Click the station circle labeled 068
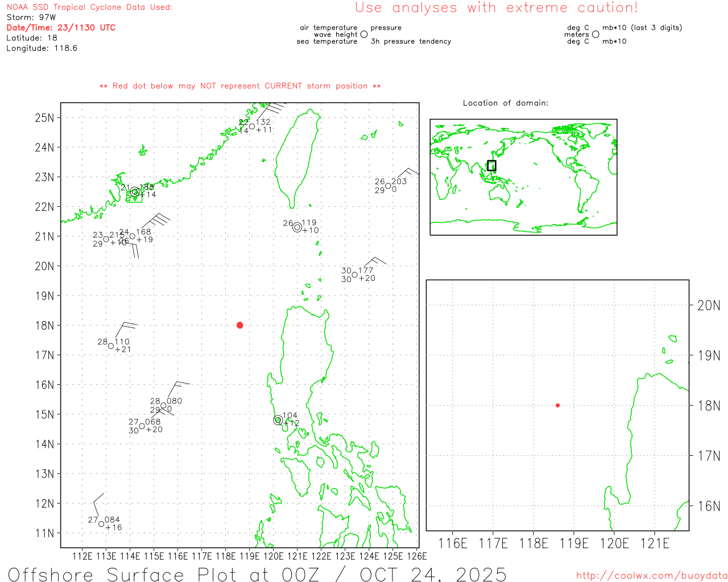This screenshot has height=582, width=728. click(x=142, y=426)
